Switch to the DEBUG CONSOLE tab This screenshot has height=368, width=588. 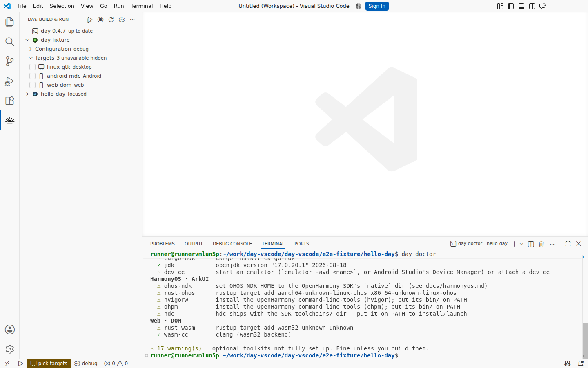pos(232,244)
